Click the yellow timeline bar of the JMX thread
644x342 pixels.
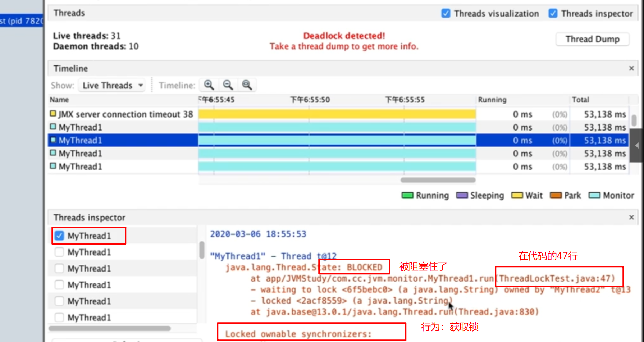click(337, 114)
